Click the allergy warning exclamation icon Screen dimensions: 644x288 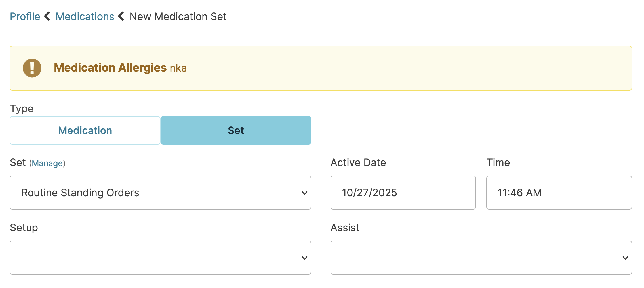coord(32,68)
